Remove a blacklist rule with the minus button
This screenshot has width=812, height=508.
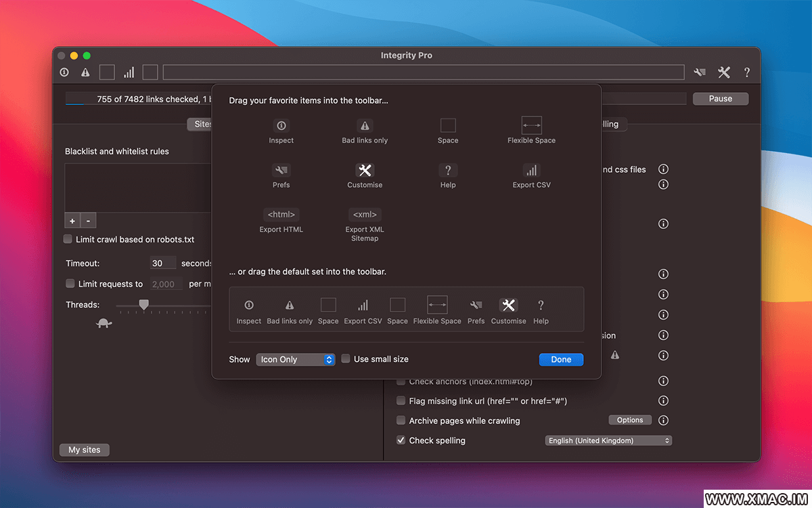[89, 221]
